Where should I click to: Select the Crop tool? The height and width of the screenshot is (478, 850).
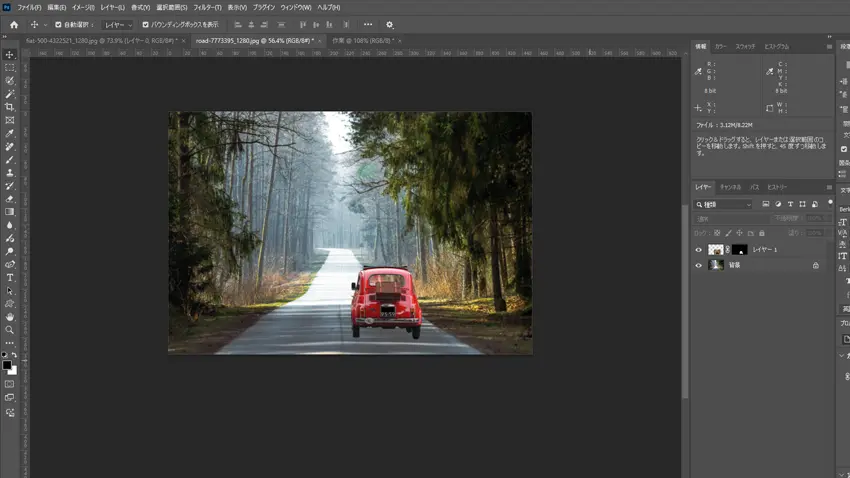click(10, 107)
